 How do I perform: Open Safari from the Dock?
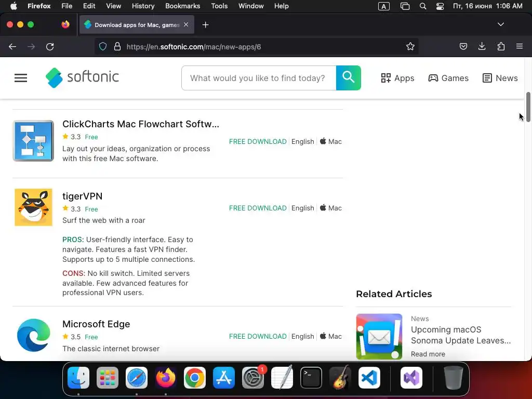[x=137, y=378]
